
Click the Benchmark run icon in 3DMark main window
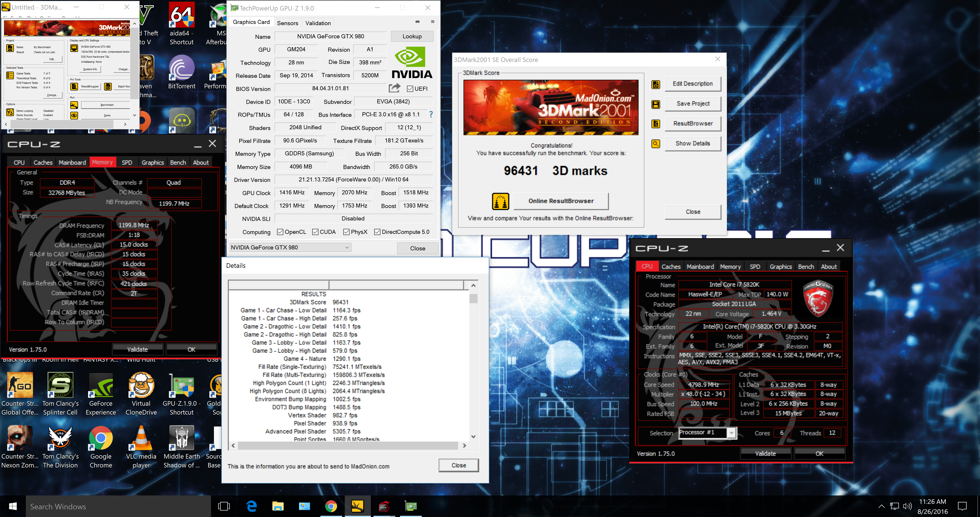(x=74, y=105)
